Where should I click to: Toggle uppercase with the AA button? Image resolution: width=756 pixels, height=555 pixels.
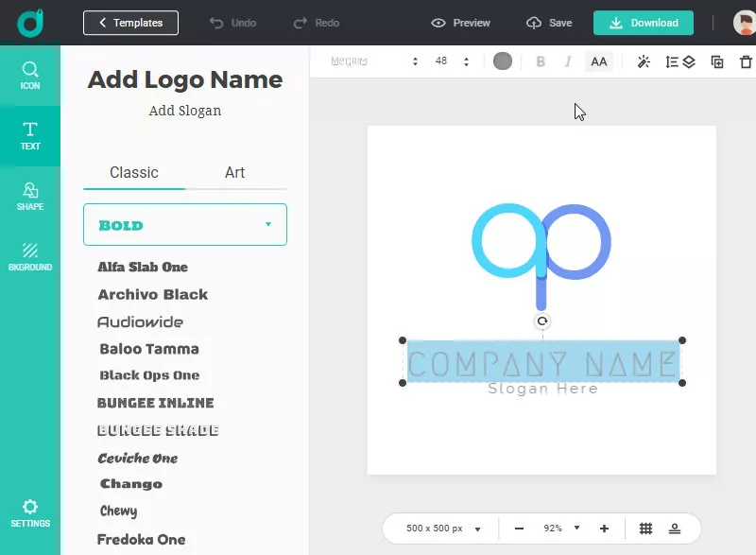(599, 61)
